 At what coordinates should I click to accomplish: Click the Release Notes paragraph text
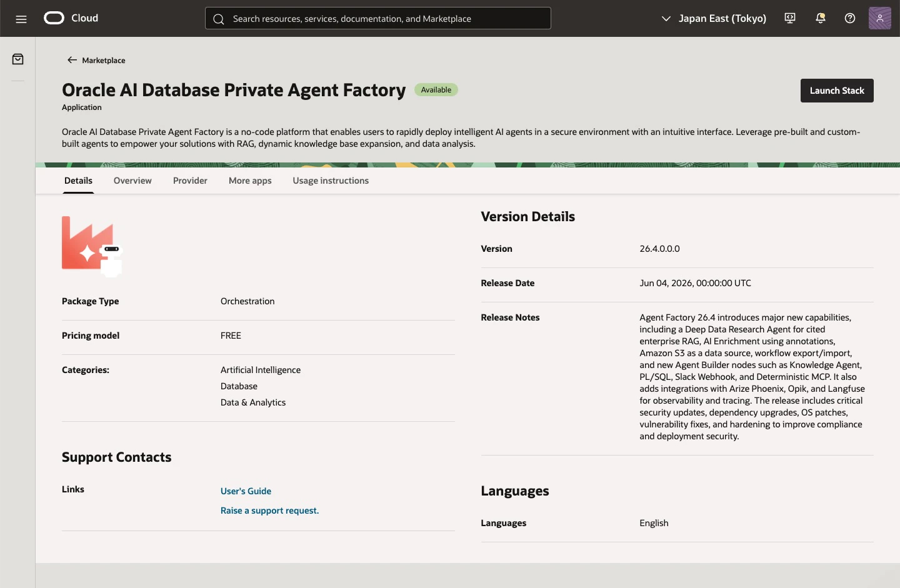(752, 377)
